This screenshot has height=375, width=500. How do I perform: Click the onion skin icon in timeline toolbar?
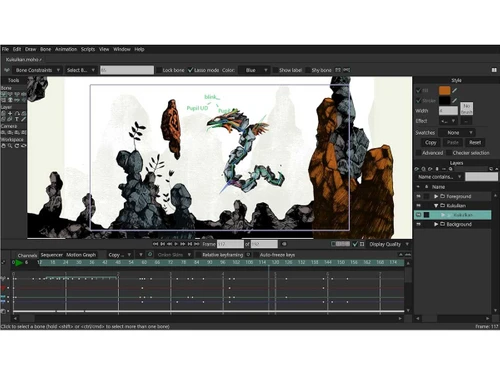[150, 254]
